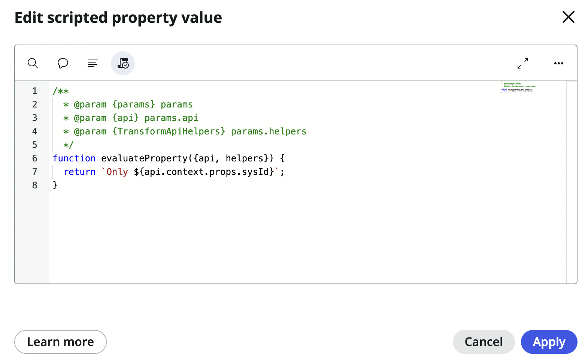Close the Edit scripted property value dialog
This screenshot has height=364, width=588.
tap(568, 17)
